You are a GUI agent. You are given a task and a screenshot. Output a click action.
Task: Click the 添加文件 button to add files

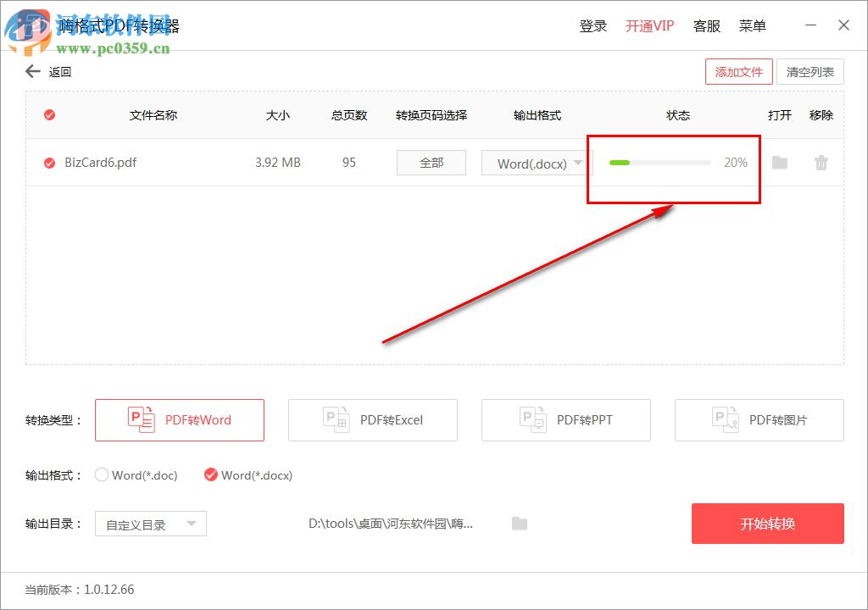point(738,71)
